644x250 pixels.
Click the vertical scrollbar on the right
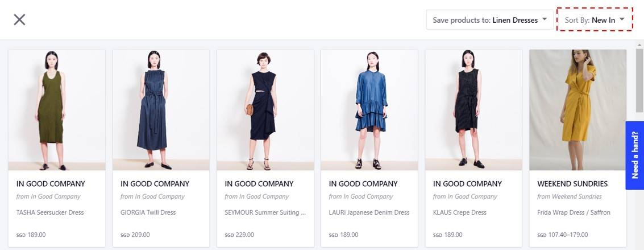639,85
